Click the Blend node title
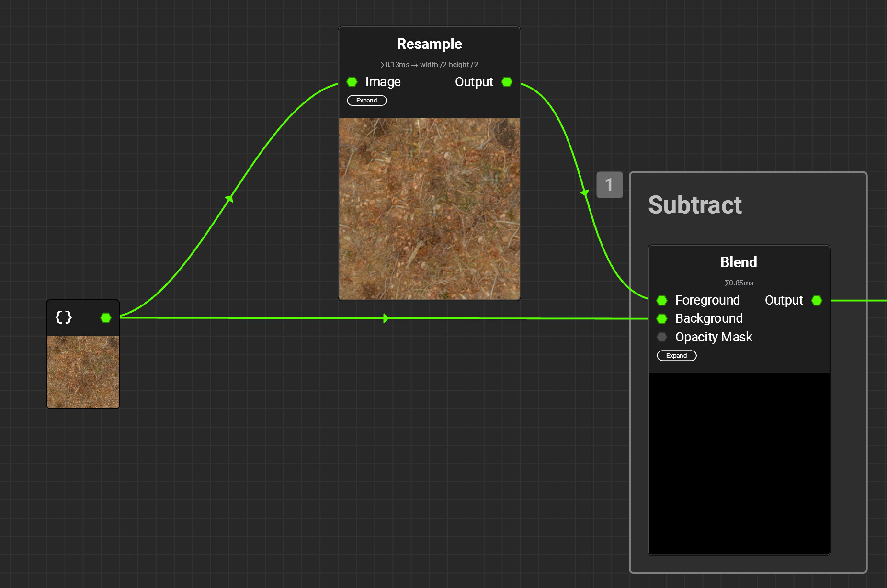The height and width of the screenshot is (588, 887). coord(738,262)
